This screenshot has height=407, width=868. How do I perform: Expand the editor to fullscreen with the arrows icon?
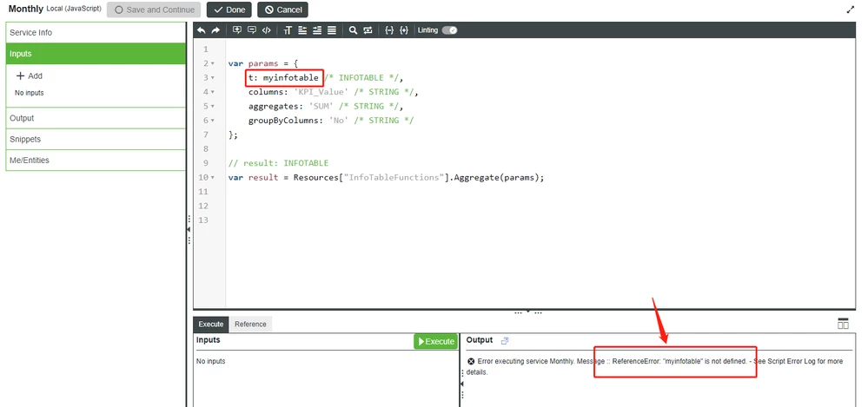click(851, 10)
